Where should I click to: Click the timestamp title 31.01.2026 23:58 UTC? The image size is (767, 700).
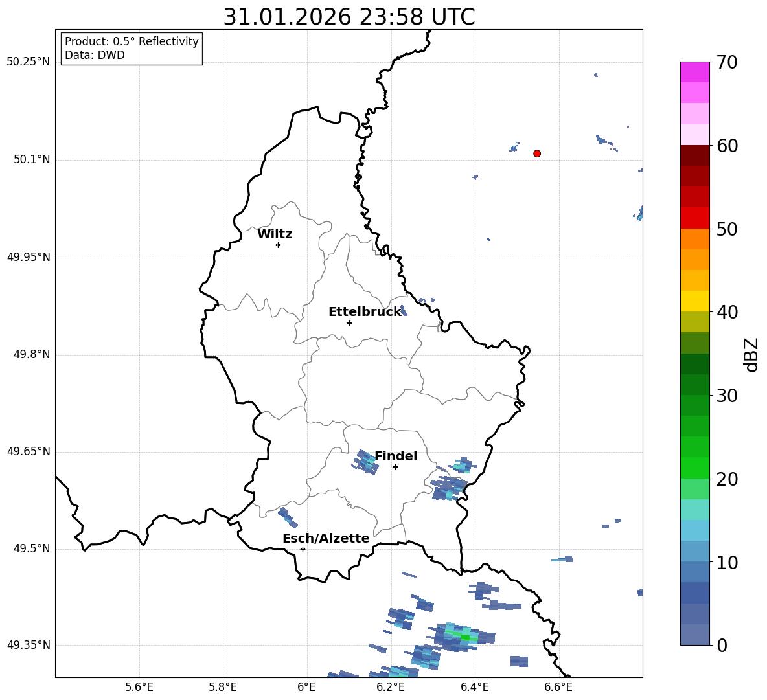tap(349, 17)
